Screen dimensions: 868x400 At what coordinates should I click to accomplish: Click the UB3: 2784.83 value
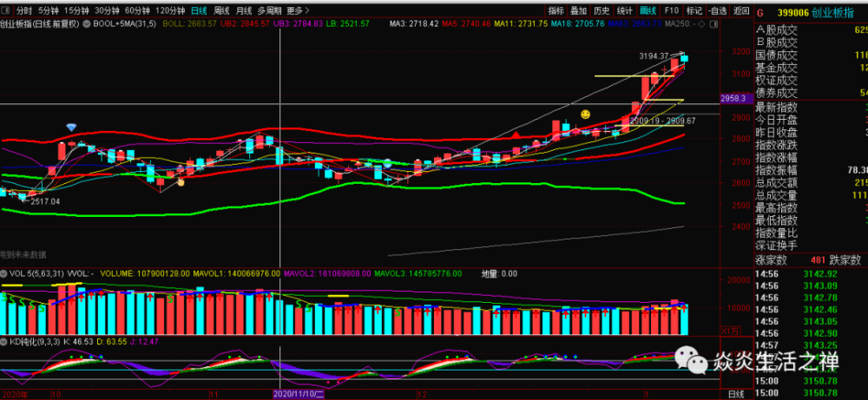tap(296, 23)
